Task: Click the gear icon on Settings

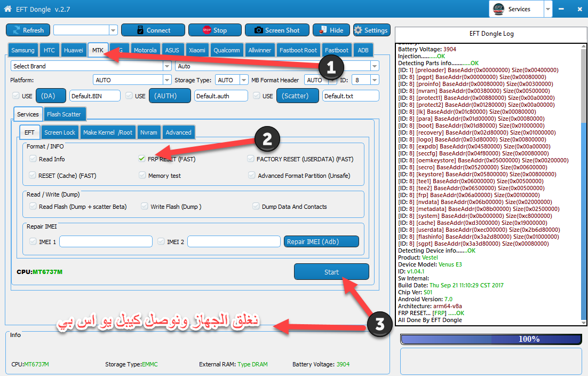Action: pos(358,30)
